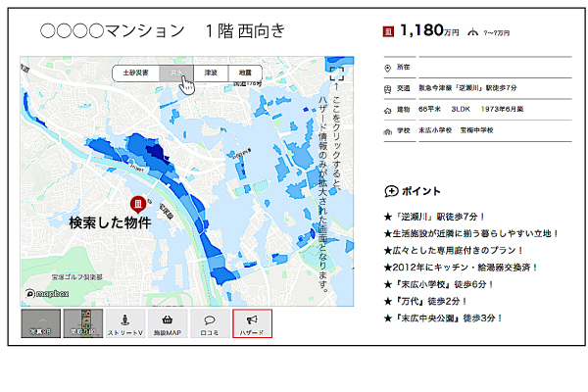Open the 施設MAP facilities map
Screen dimensions: 588x392
click(x=168, y=324)
